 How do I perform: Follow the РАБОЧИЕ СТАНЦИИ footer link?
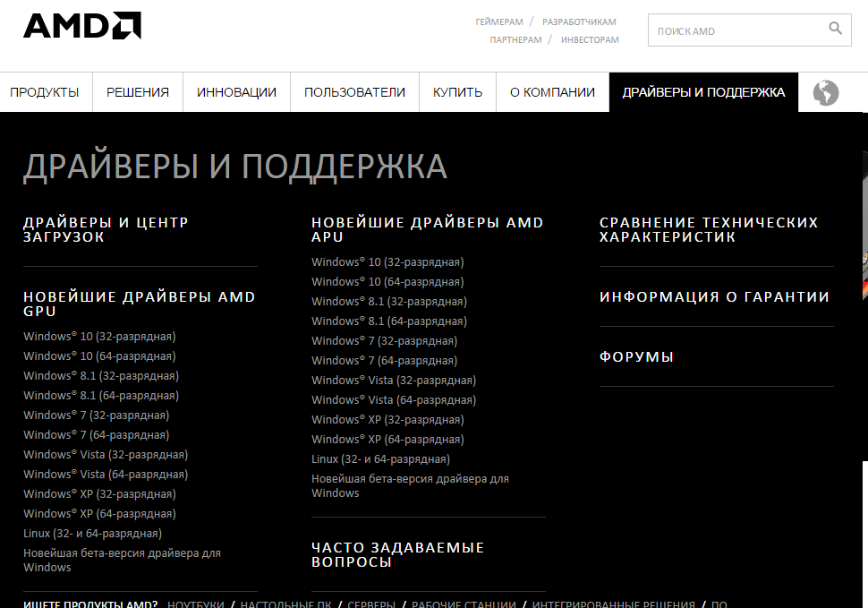pyautogui.click(x=464, y=604)
